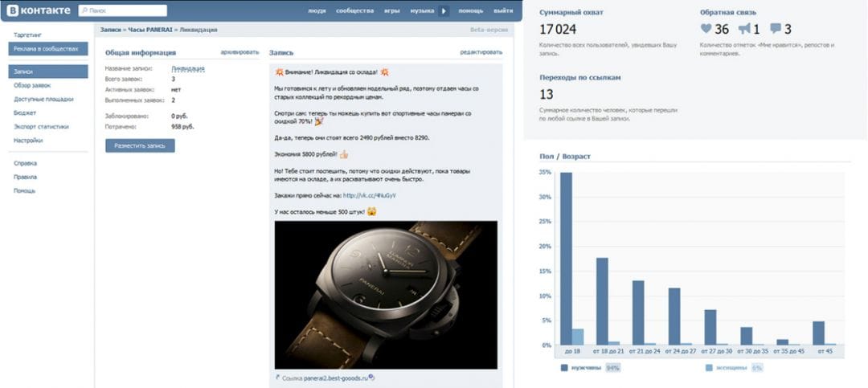The height and width of the screenshot is (388, 868).
Task: Click the thumbs-up emoji after Экономия 5800 рублей
Action: coord(344,154)
